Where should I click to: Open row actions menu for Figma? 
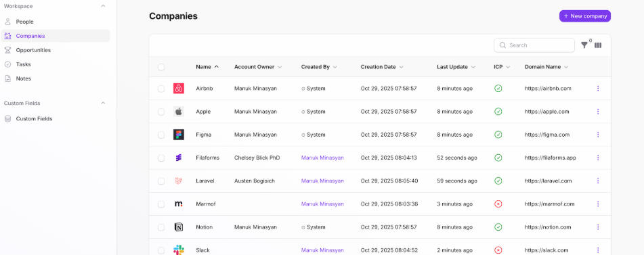point(598,135)
